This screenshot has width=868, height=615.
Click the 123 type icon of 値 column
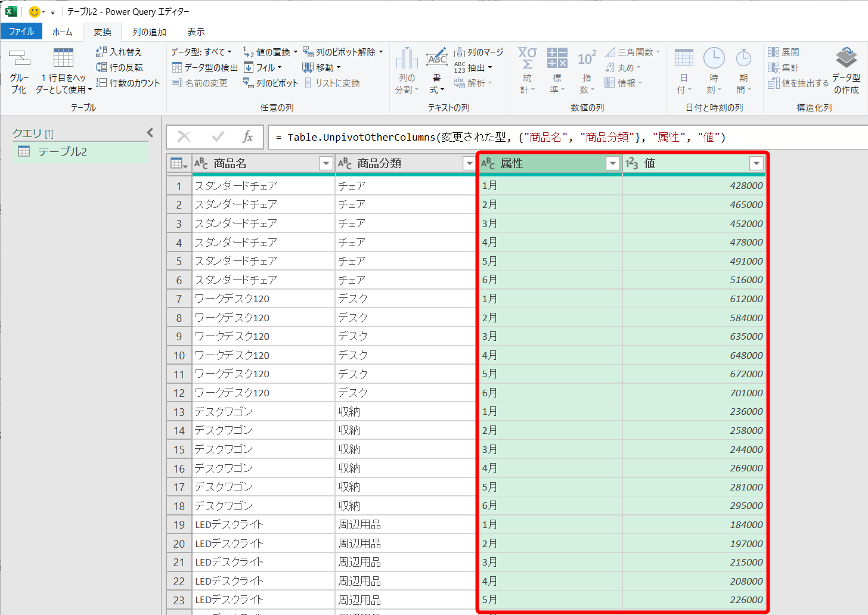click(x=632, y=163)
